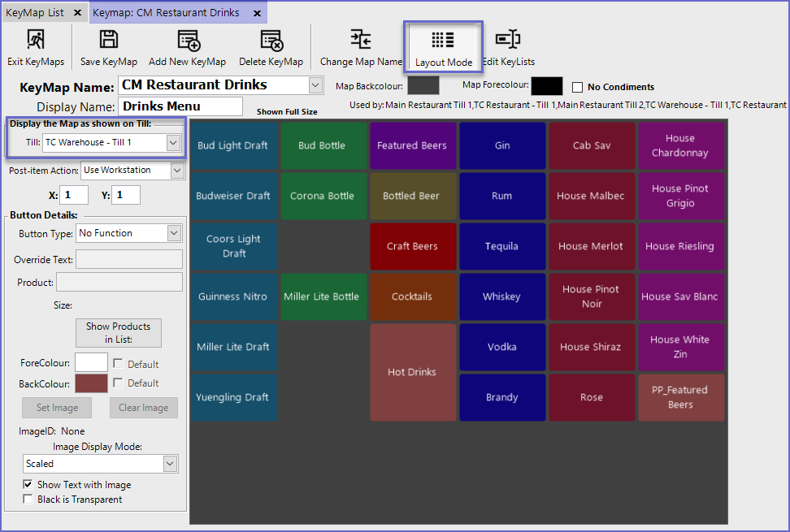Select the Keymap: CM Restaurant Drinks tab
The width and height of the screenshot is (790, 532).
pyautogui.click(x=166, y=13)
